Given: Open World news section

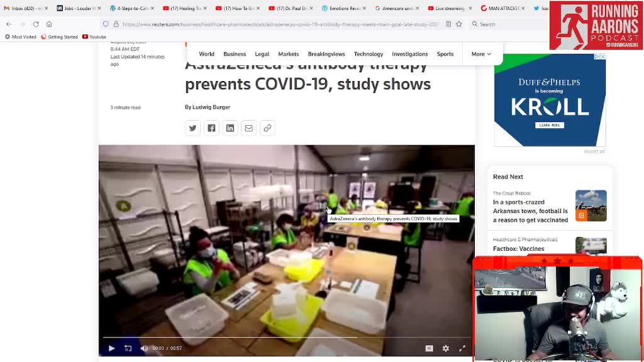Looking at the screenshot, I should (x=206, y=54).
